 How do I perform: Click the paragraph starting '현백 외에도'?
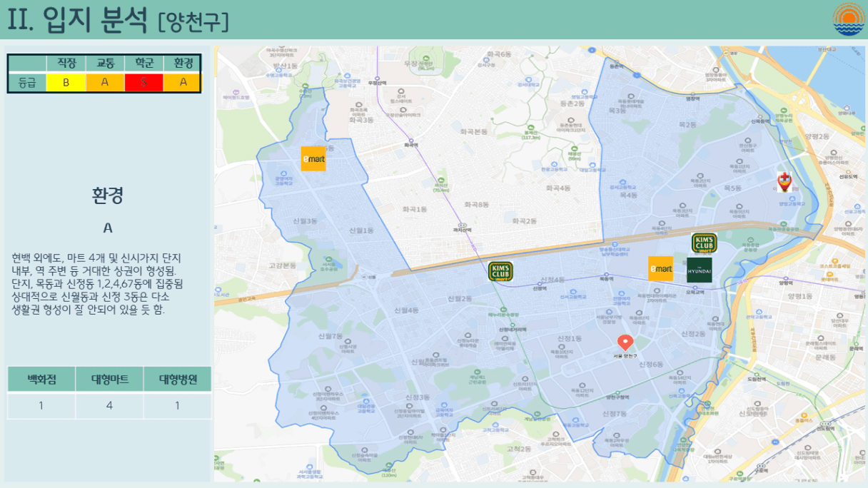pos(98,283)
